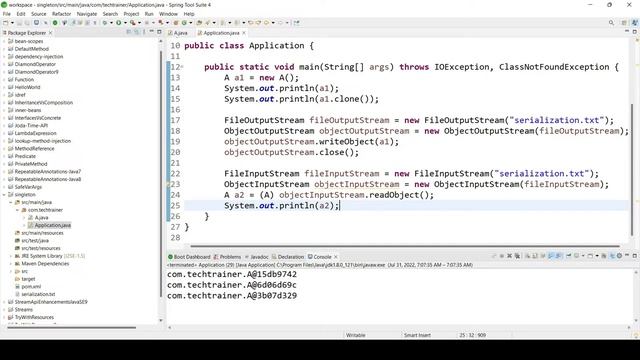Toggle fold marker on line 12
The width and height of the screenshot is (640, 360).
pos(182,67)
